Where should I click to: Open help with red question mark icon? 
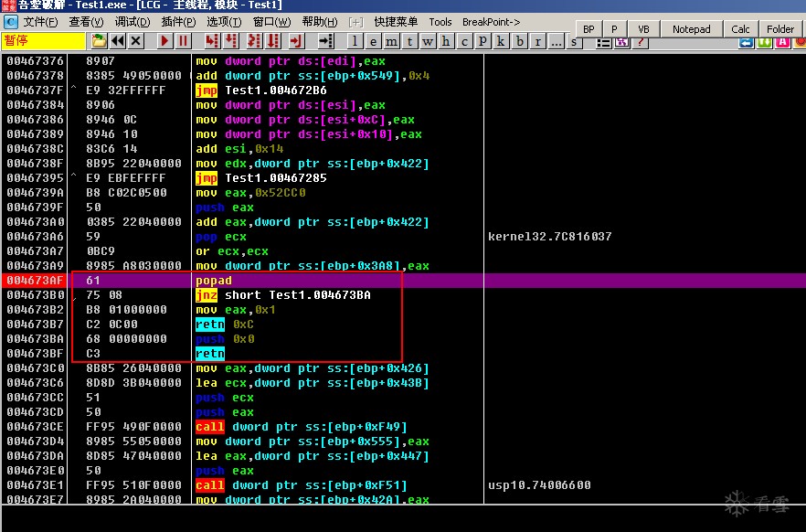[641, 43]
